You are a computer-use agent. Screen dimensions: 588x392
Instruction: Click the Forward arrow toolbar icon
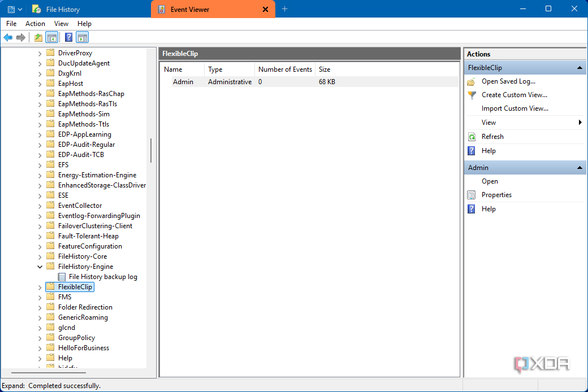(21, 37)
